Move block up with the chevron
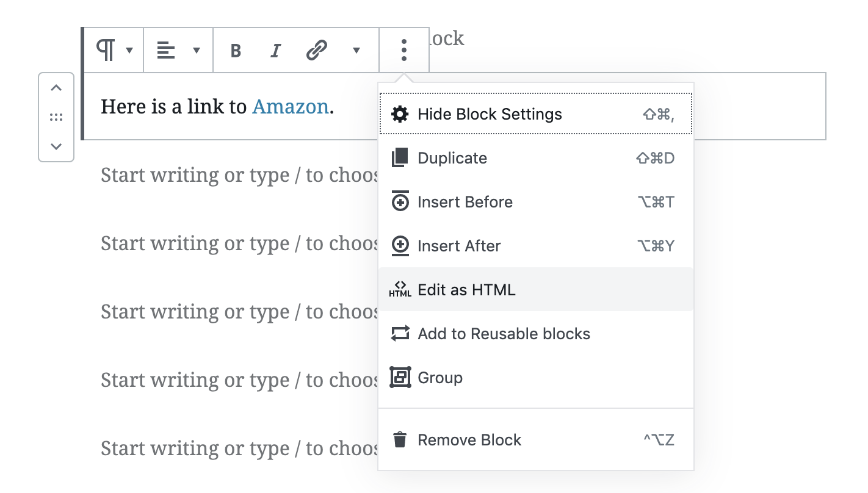 (56, 88)
